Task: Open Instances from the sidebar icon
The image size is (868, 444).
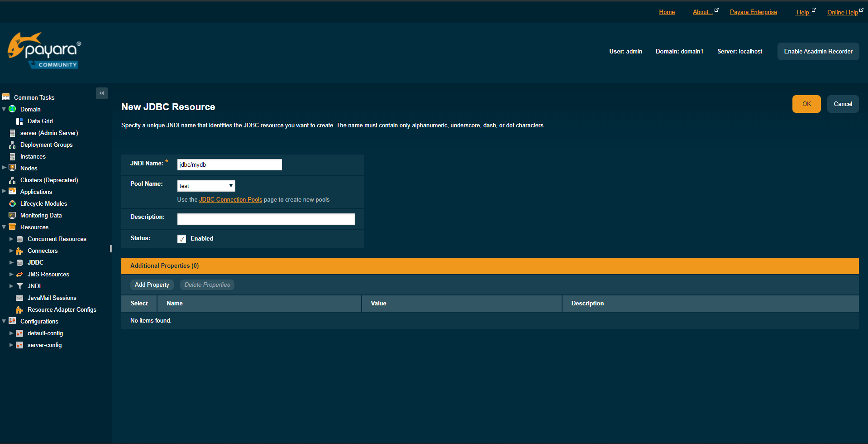Action: tap(12, 156)
